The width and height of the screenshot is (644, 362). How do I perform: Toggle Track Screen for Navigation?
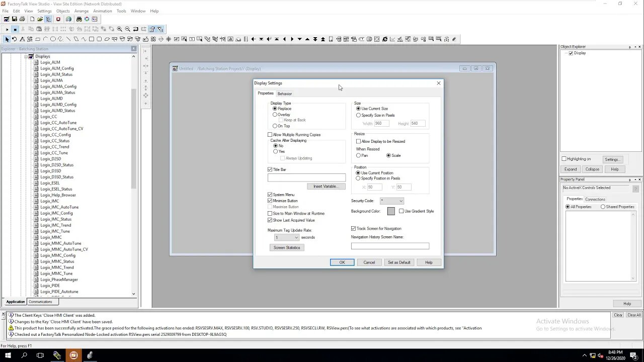pyautogui.click(x=353, y=229)
